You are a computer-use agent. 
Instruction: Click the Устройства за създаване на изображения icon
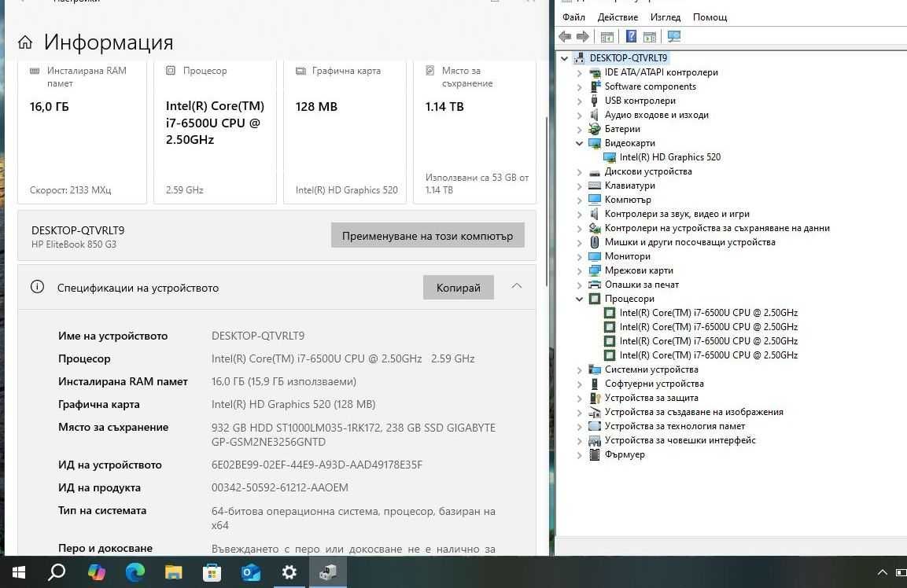(x=594, y=412)
